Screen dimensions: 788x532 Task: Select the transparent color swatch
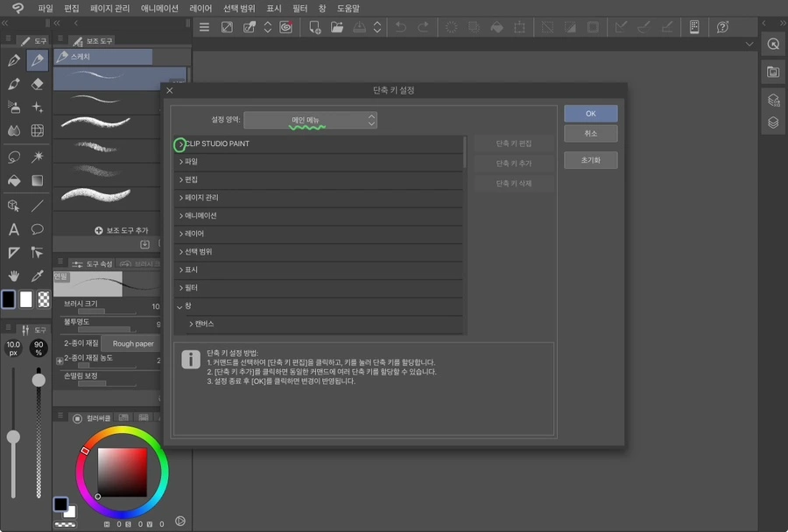tap(44, 299)
